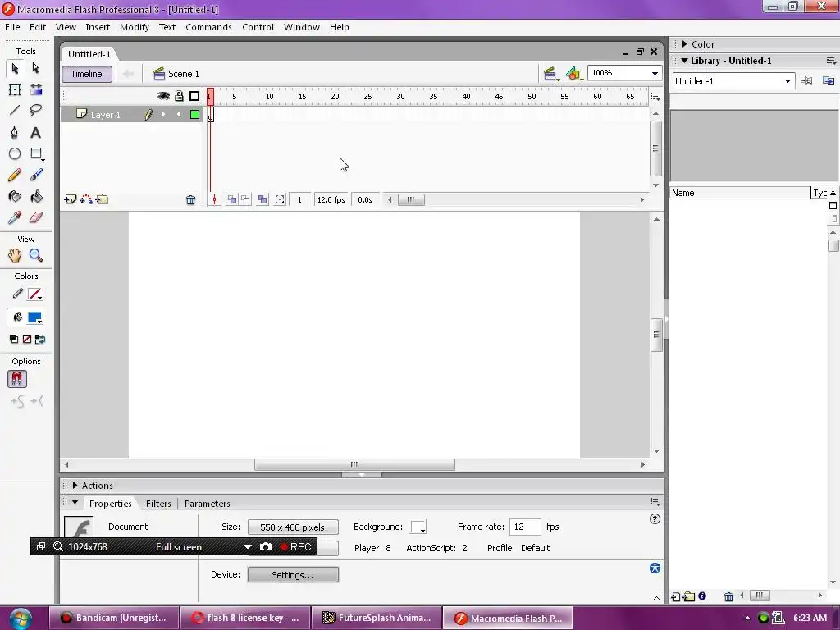Collapse the Properties panel arrow
This screenshot has width=840, height=630.
(x=75, y=503)
